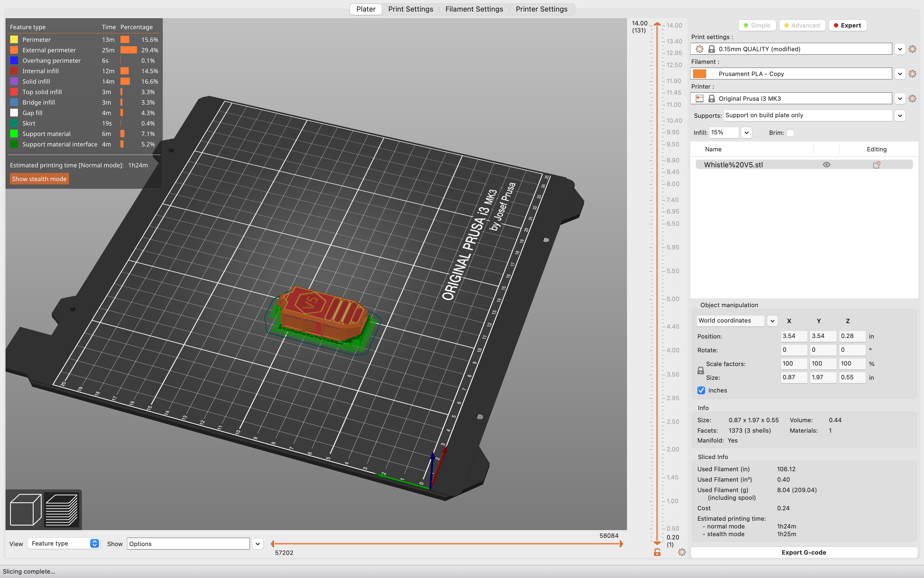Click the scale factors lock icon
This screenshot has height=578, width=924.
[x=701, y=370]
